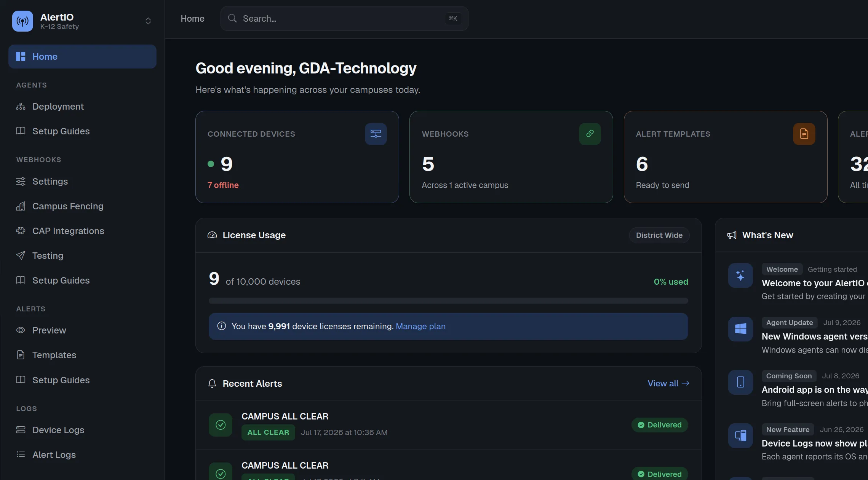Open the 10:36 AM Campus All Clear alert
The height and width of the screenshot is (480, 868).
[448, 425]
